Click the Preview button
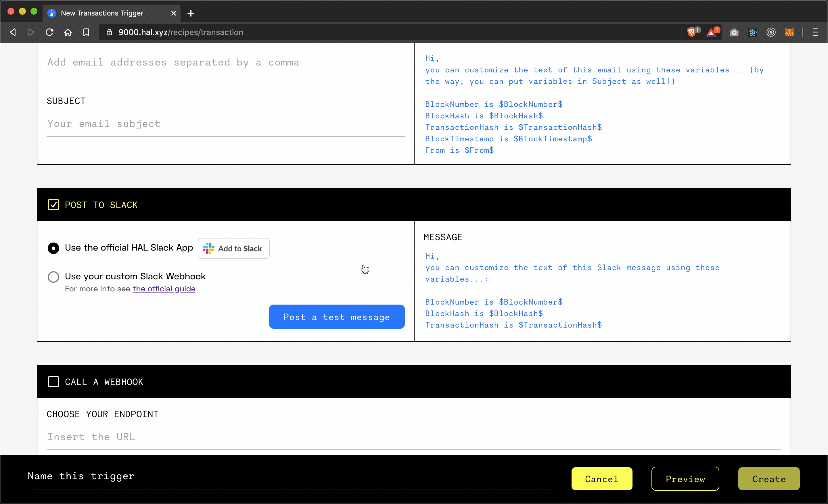Screen dimensions: 828x504 click(x=685, y=479)
